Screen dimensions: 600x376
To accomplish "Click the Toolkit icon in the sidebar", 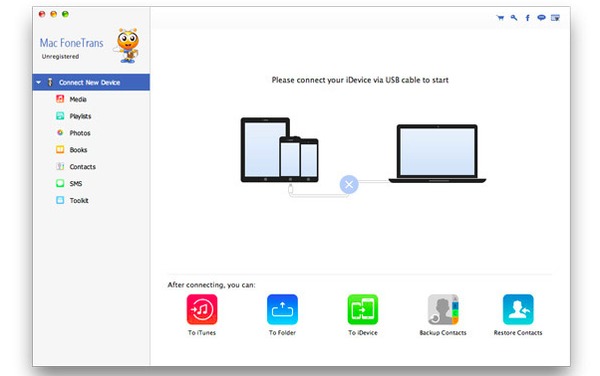I will click(60, 200).
